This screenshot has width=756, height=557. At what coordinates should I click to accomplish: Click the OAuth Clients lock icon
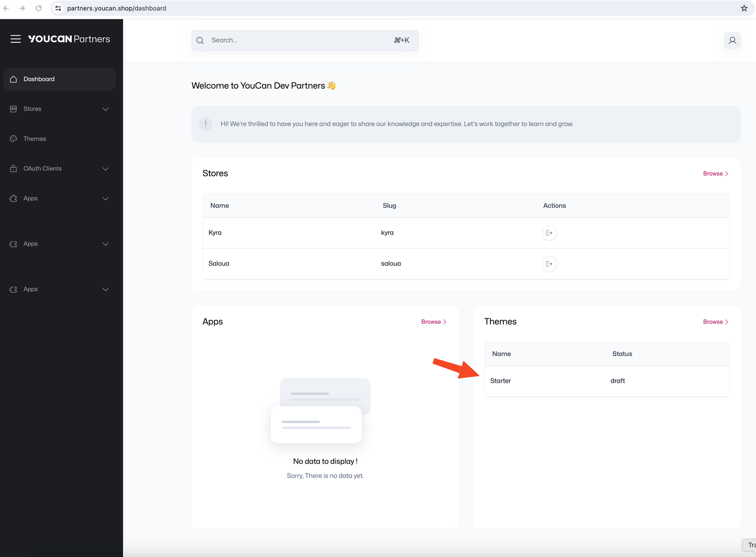coord(13,169)
